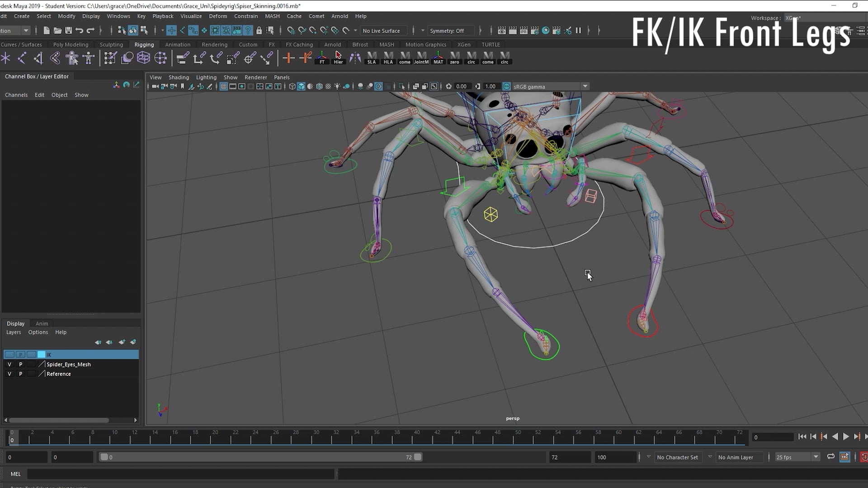Switch to the Anim tab in the Layer Editor
This screenshot has height=488, width=868.
click(x=42, y=323)
